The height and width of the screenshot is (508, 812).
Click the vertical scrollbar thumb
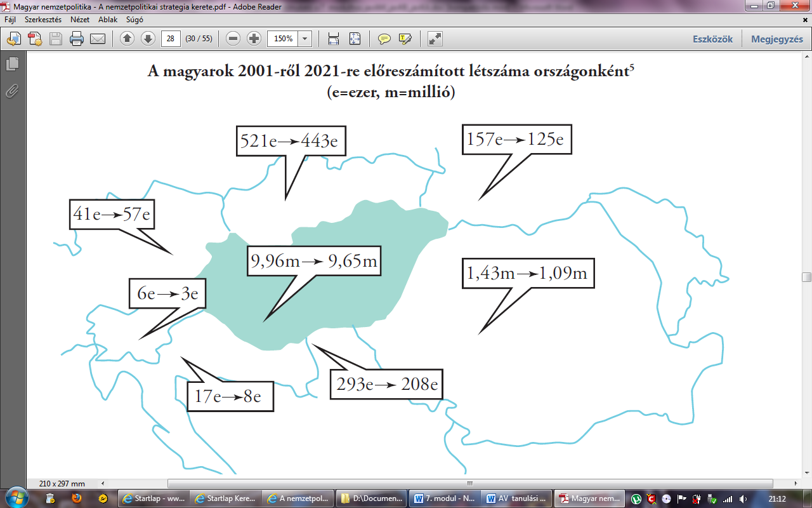coord(806,277)
